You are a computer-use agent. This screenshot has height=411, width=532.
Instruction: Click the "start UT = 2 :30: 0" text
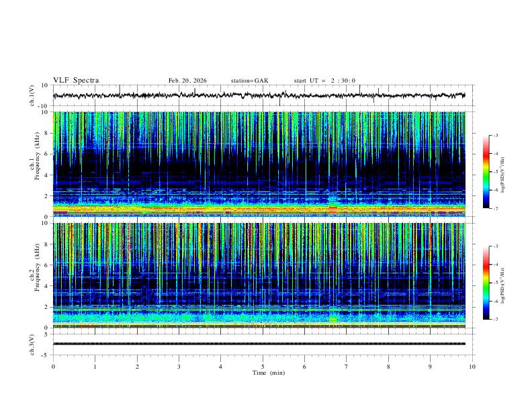[x=324, y=81]
